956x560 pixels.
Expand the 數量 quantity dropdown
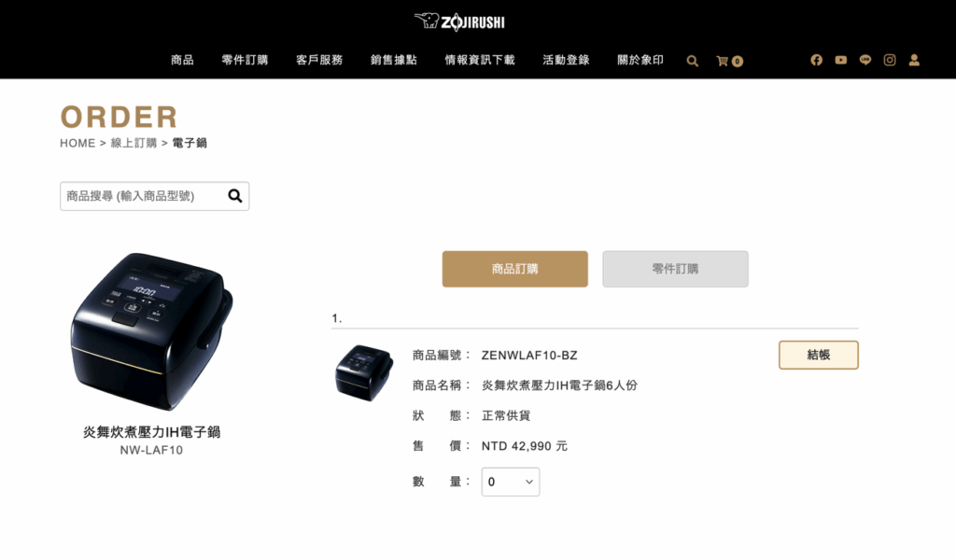511,482
